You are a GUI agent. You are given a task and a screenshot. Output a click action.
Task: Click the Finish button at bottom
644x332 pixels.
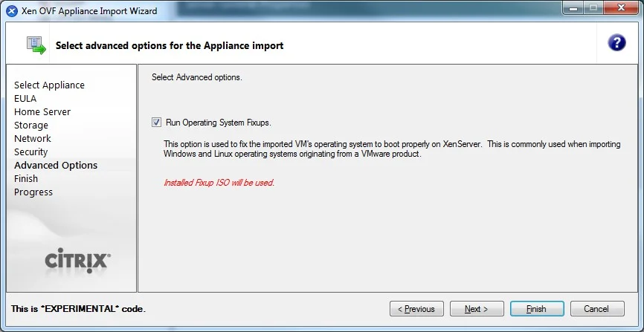pyautogui.click(x=537, y=309)
